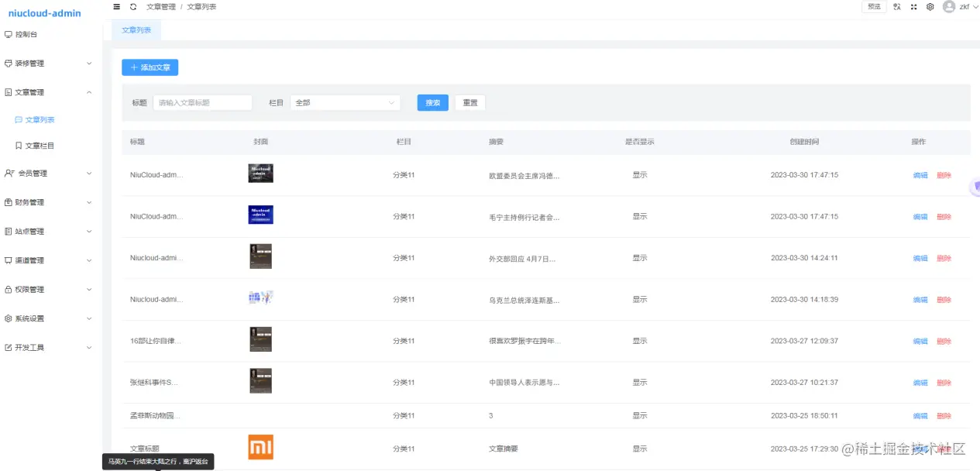Toggle visibility of 孟非斯动物园 article
Viewport: 980px width, 471px height.
(x=639, y=415)
